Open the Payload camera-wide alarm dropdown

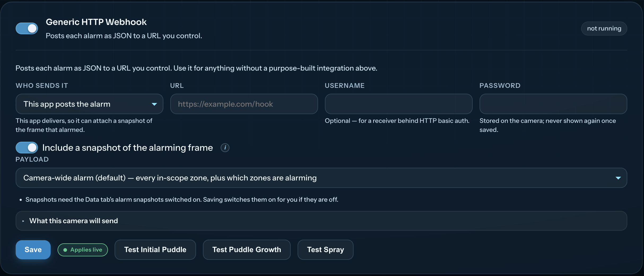pos(321,178)
